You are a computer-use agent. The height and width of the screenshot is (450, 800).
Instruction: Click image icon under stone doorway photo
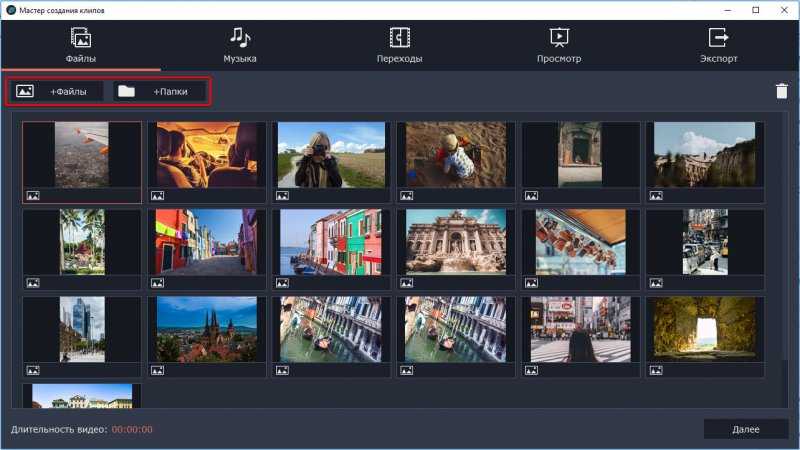click(531, 195)
